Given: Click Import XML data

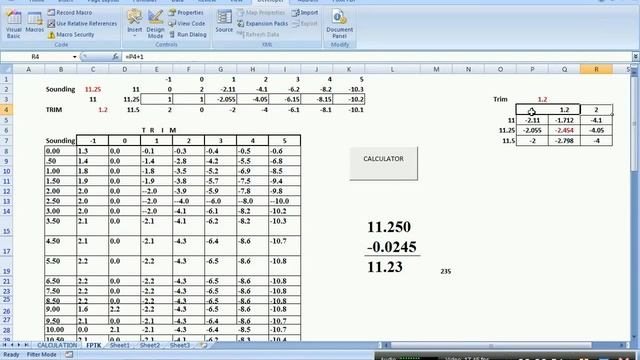Looking at the screenshot, I should (x=305, y=13).
